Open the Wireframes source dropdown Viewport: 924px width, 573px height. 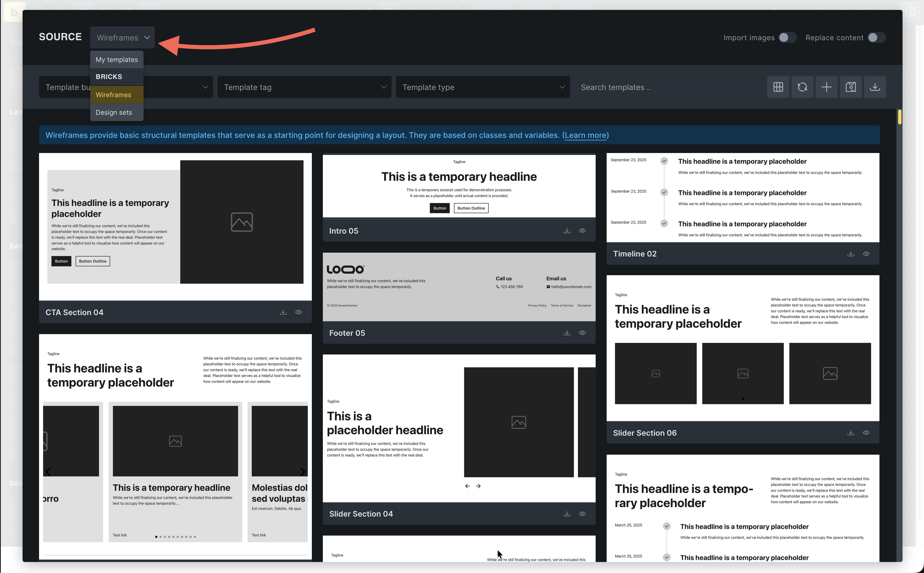click(x=123, y=37)
